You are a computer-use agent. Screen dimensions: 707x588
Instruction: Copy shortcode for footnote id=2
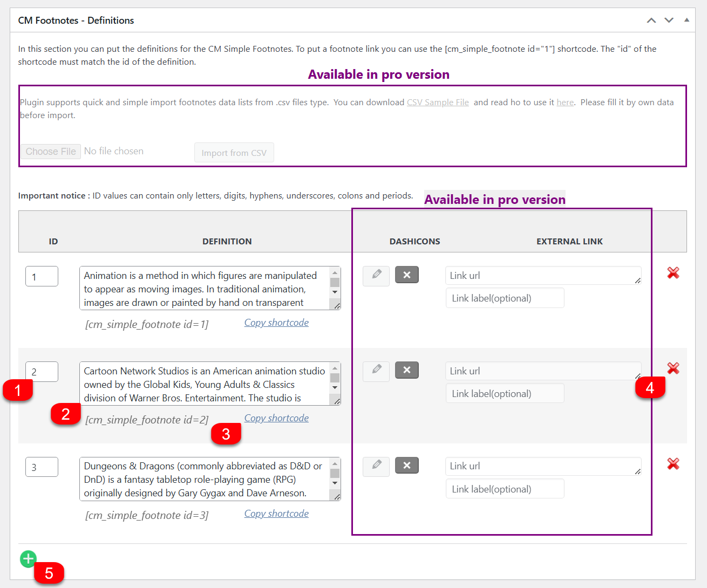(276, 418)
